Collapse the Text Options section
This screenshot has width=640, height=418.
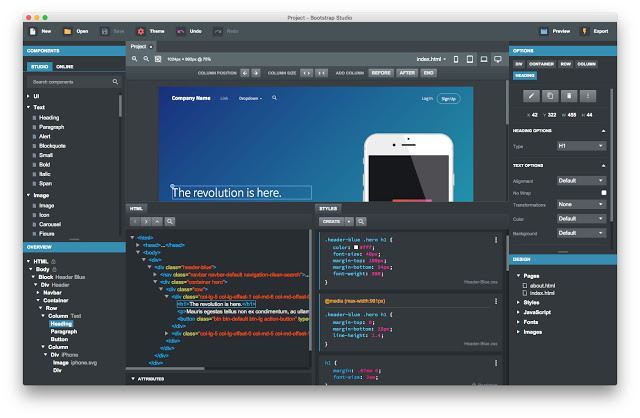[603, 165]
